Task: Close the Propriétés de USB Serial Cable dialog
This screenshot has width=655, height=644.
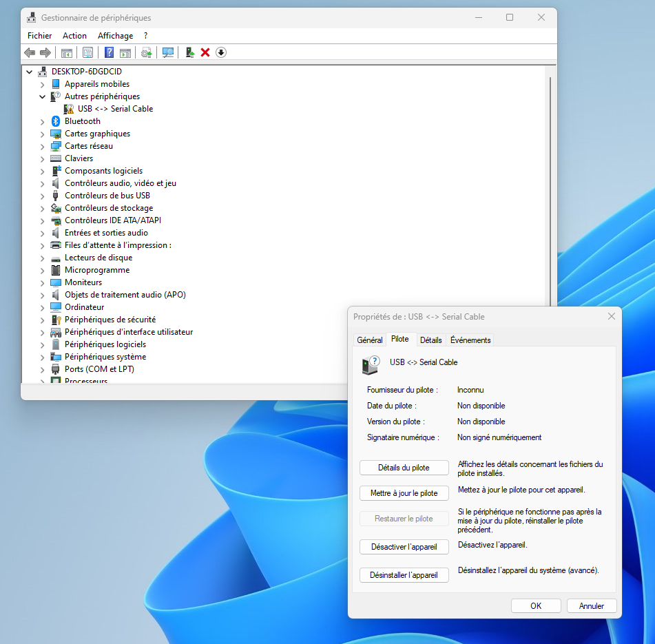Action: click(x=611, y=317)
